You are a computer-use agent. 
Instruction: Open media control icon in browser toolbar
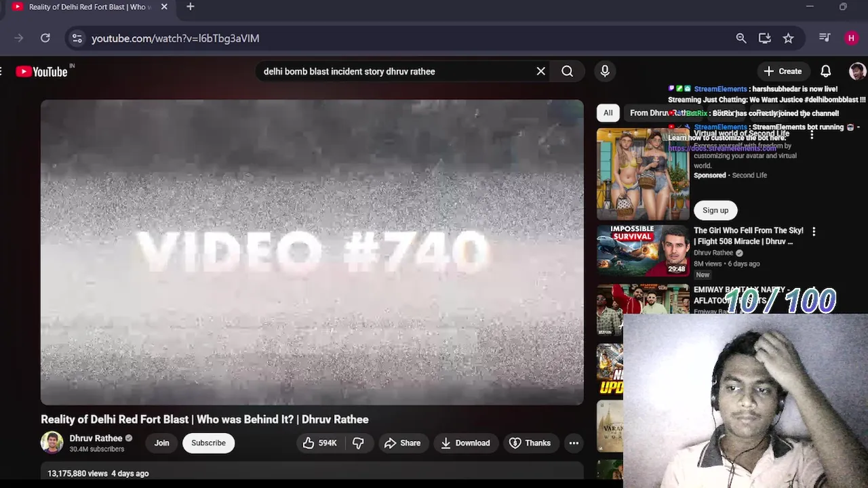[x=825, y=38]
